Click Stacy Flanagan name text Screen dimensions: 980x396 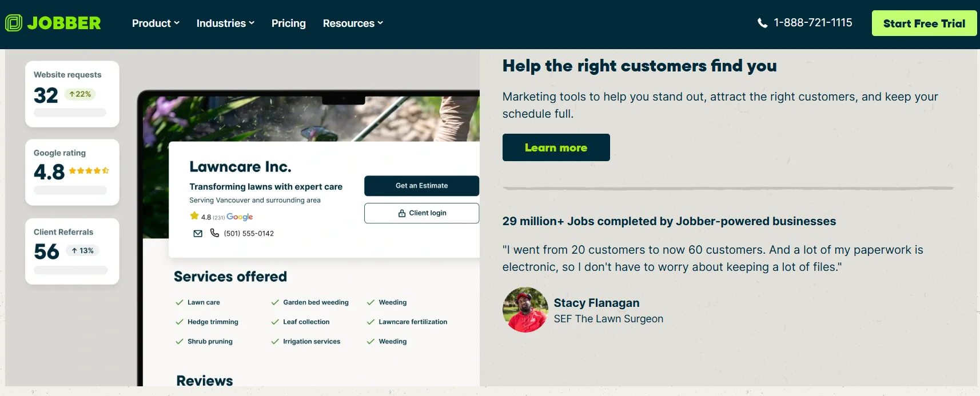596,303
